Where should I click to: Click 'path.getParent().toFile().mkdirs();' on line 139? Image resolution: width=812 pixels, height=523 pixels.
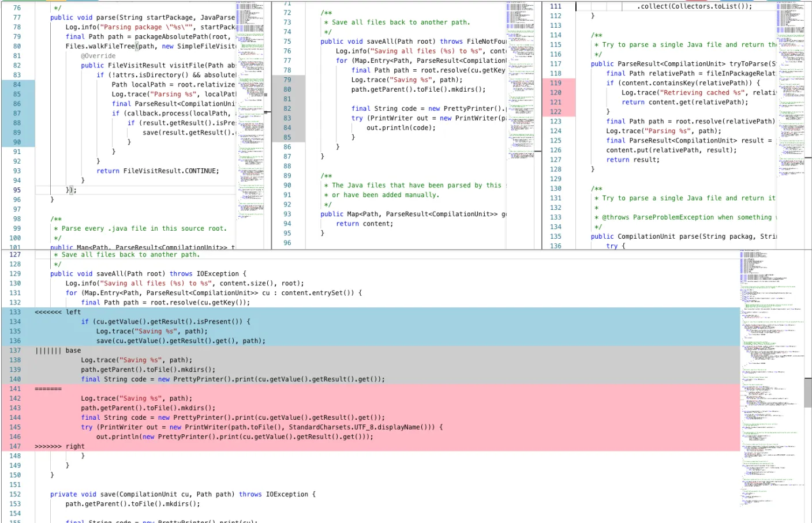coord(148,370)
